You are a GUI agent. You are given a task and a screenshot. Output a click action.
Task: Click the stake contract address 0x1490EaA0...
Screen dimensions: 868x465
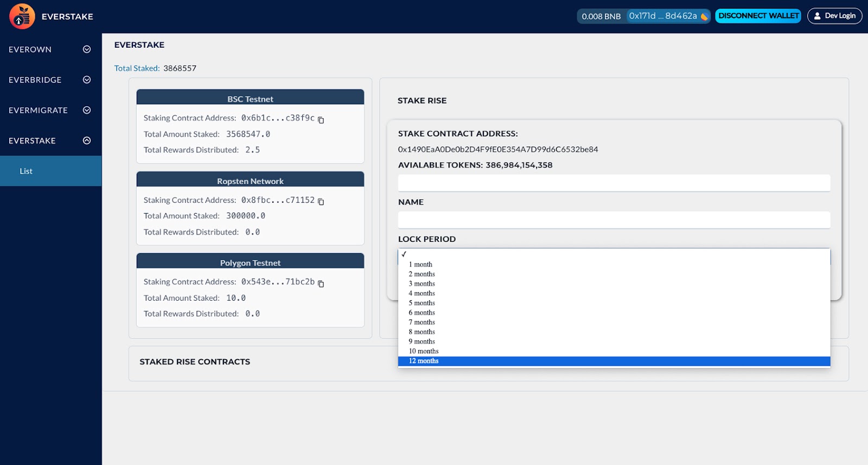[x=498, y=149]
